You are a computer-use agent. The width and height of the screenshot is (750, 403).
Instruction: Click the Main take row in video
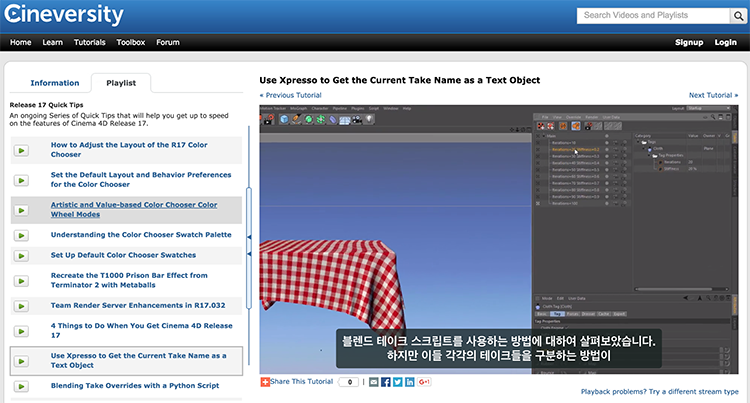(581, 136)
